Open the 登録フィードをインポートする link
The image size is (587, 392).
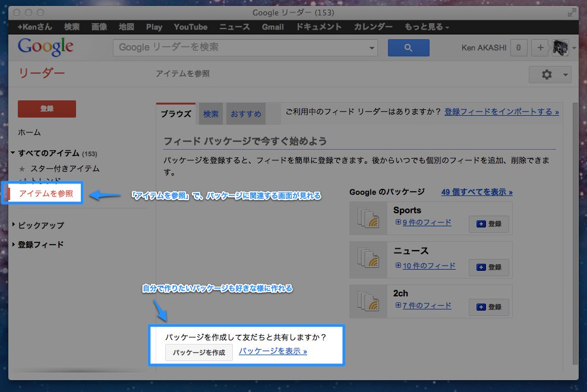[x=501, y=112]
